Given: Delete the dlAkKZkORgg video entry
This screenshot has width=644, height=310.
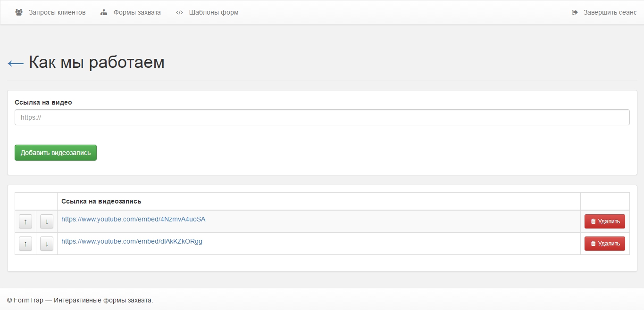Looking at the screenshot, I should tap(604, 244).
